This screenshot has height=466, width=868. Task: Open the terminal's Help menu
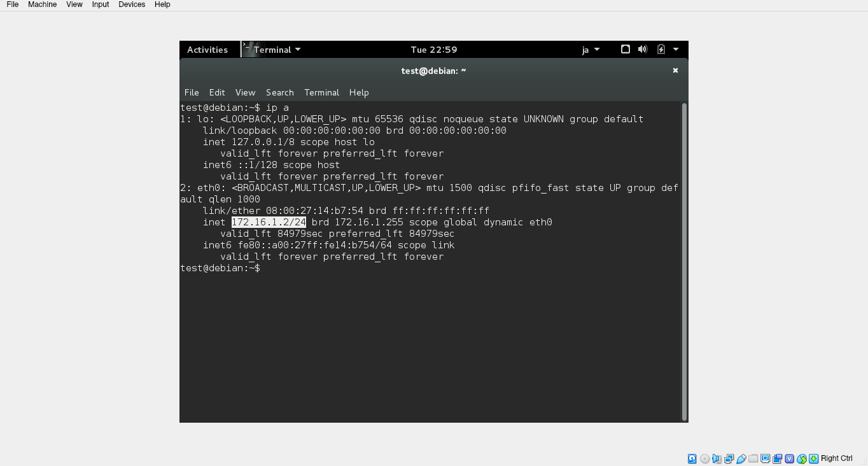[359, 92]
